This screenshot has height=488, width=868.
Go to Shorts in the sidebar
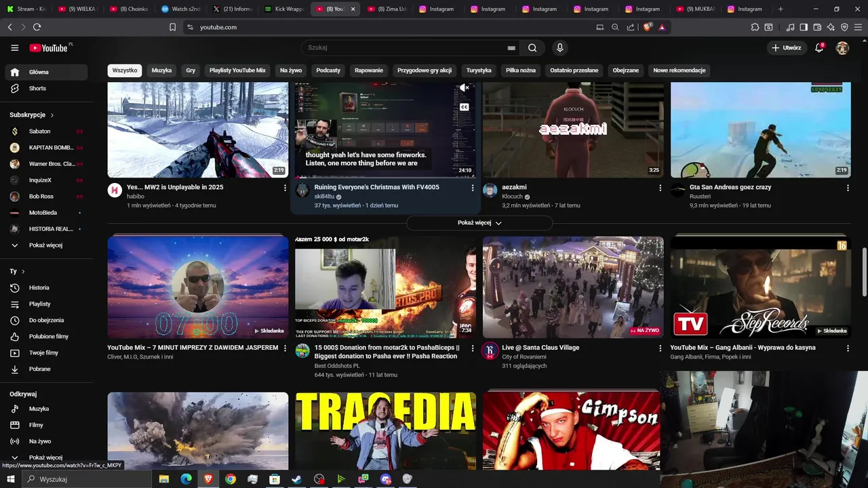click(x=46, y=89)
